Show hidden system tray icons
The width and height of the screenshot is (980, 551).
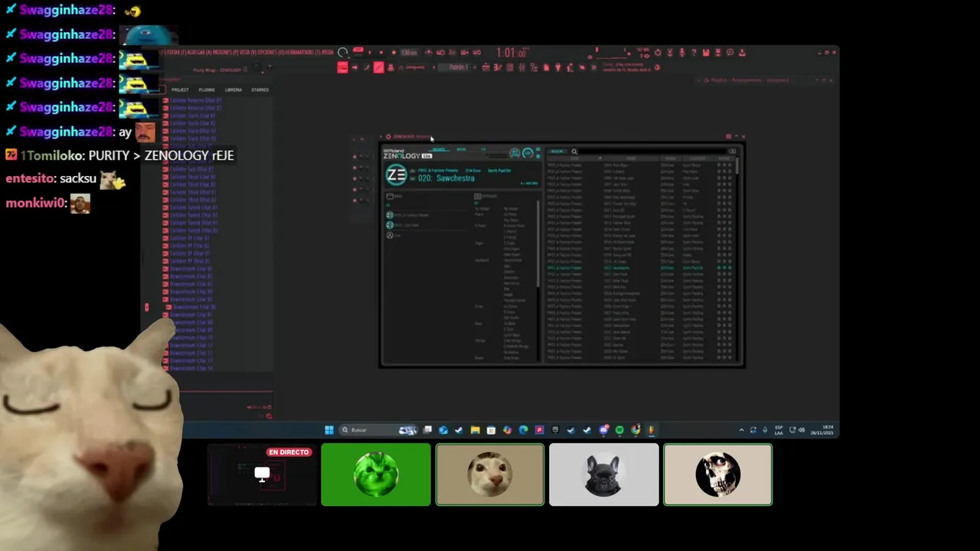742,430
